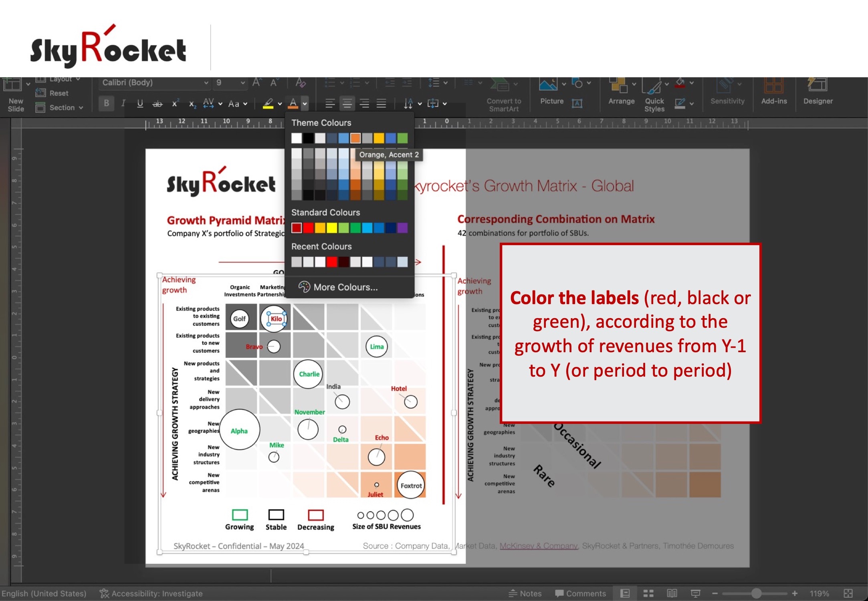Justify the text
The height and width of the screenshot is (601, 868).
point(382,104)
